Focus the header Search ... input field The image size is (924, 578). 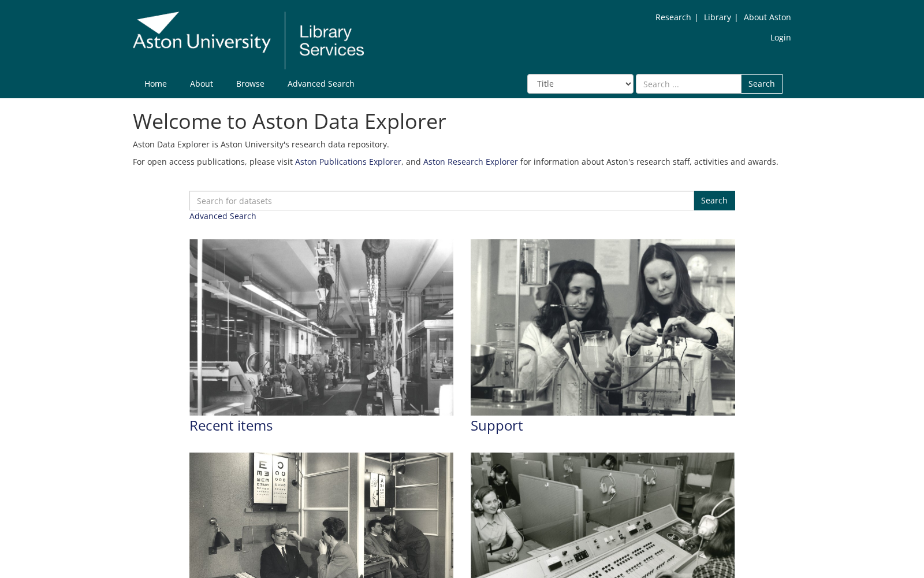[x=688, y=84]
